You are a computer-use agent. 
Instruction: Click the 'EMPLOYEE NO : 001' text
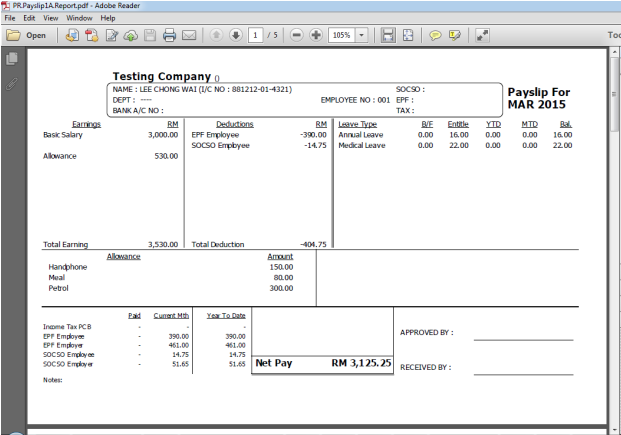coord(355,100)
